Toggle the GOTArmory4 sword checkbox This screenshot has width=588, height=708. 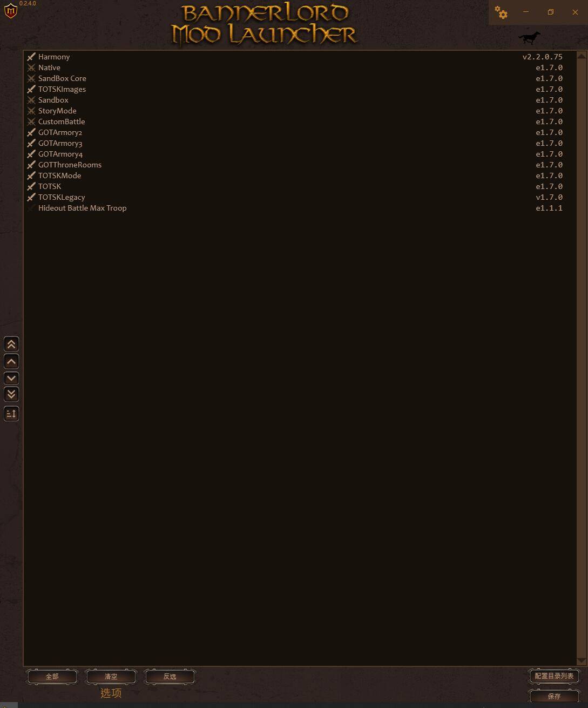[31, 154]
